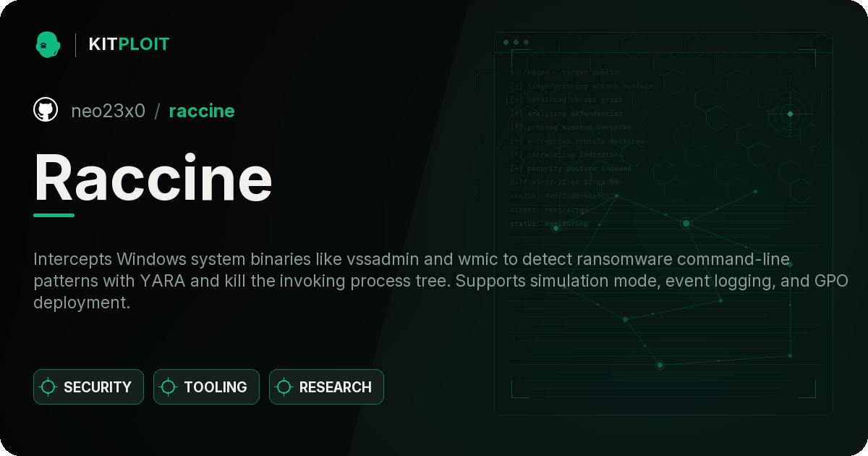
Task: Click the 'fingerprinting attack surface' terminal line
Action: [582, 86]
